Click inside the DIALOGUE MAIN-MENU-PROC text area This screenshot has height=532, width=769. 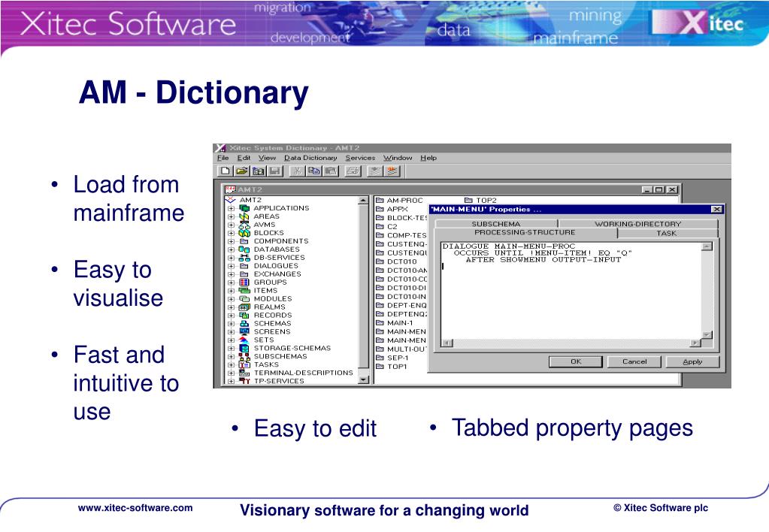571,290
